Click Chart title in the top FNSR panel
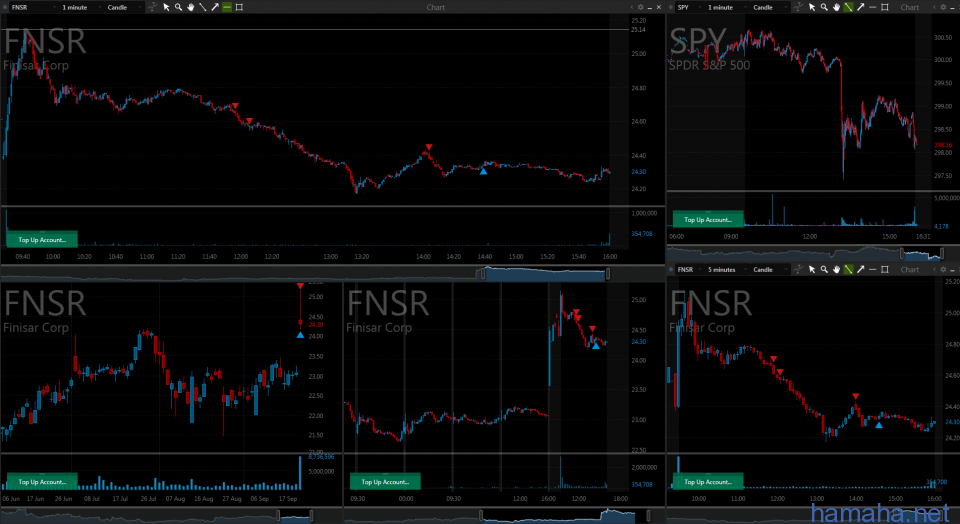960x524 pixels. pos(435,7)
